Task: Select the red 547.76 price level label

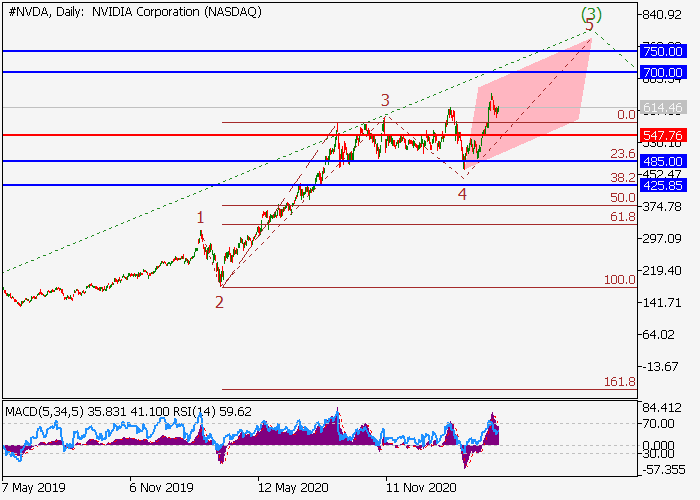Action: coord(663,135)
